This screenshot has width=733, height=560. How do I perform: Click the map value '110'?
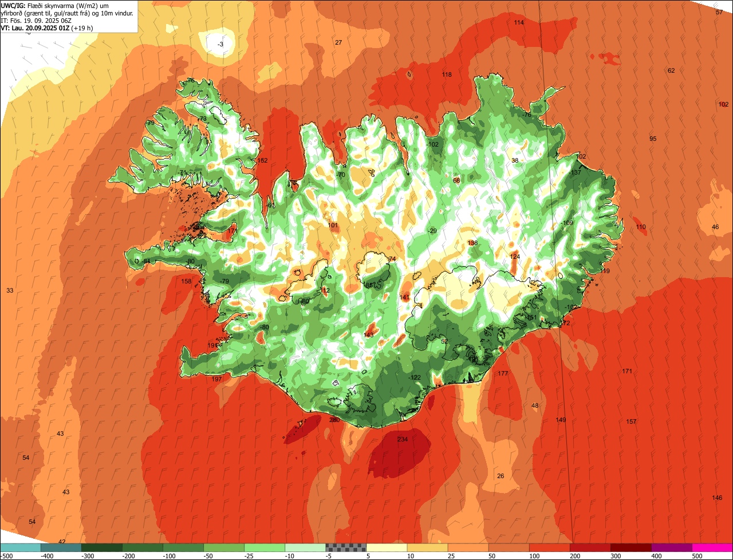pyautogui.click(x=641, y=227)
